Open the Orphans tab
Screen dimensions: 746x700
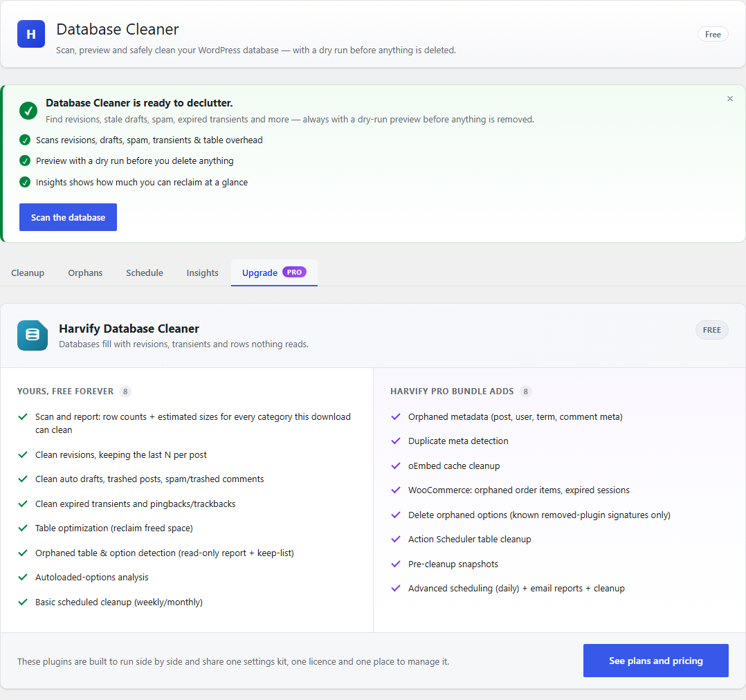(85, 273)
